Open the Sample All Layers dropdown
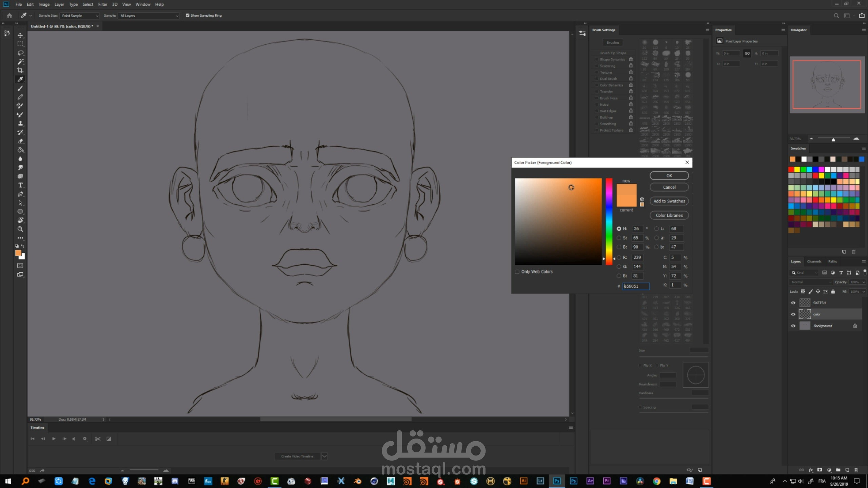 (x=149, y=16)
